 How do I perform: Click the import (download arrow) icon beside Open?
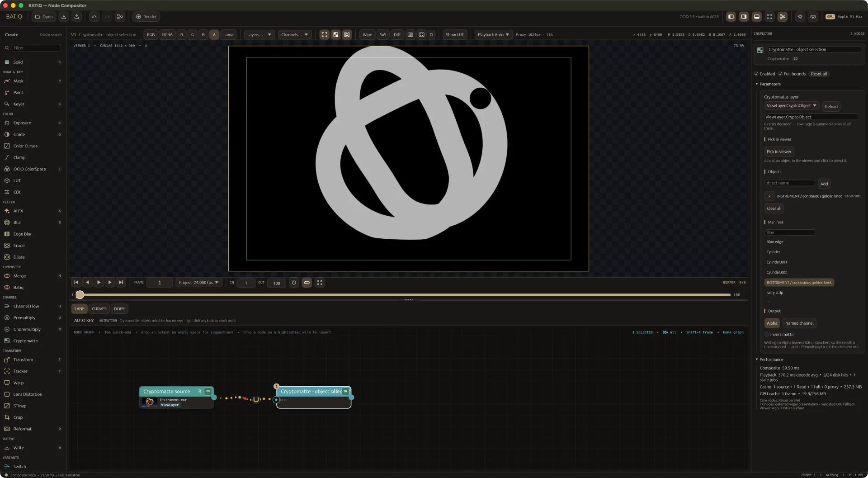click(64, 17)
